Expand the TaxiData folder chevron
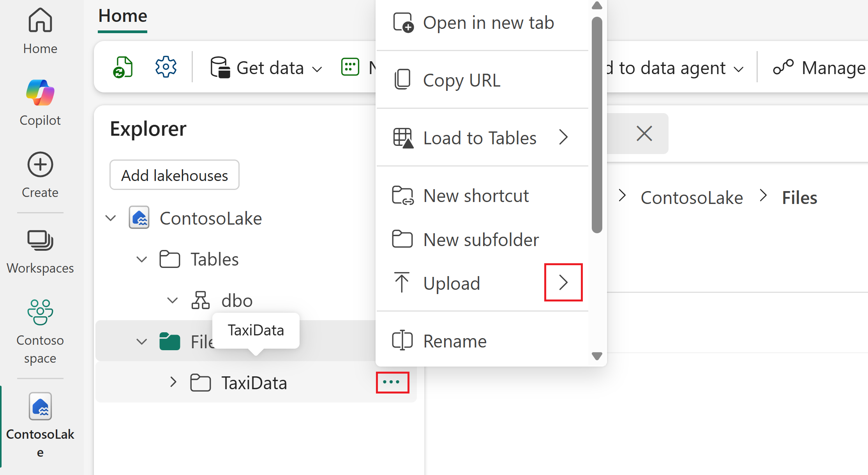The width and height of the screenshot is (868, 475). coord(173,382)
